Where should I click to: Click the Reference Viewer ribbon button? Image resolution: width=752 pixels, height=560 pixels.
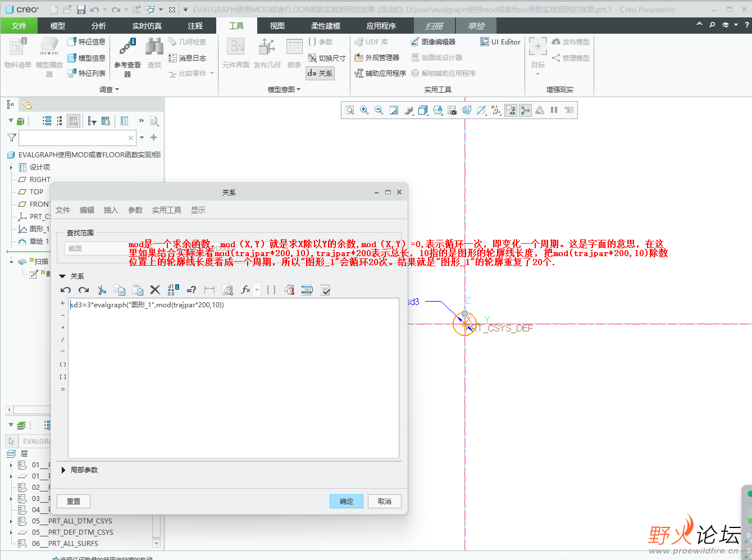click(127, 57)
